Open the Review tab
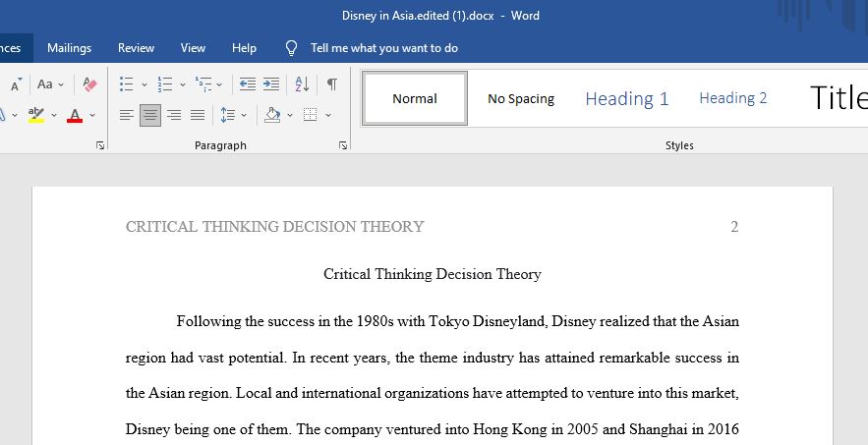The width and height of the screenshot is (868, 445). (136, 48)
